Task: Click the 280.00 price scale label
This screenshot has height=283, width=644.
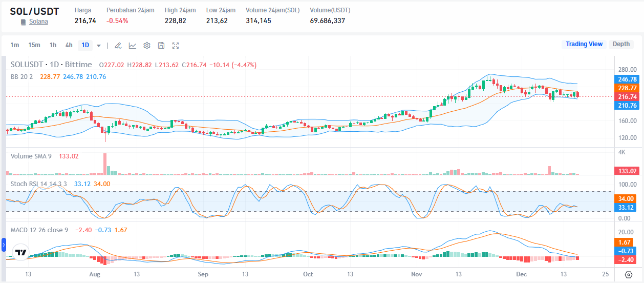Action: (x=628, y=70)
